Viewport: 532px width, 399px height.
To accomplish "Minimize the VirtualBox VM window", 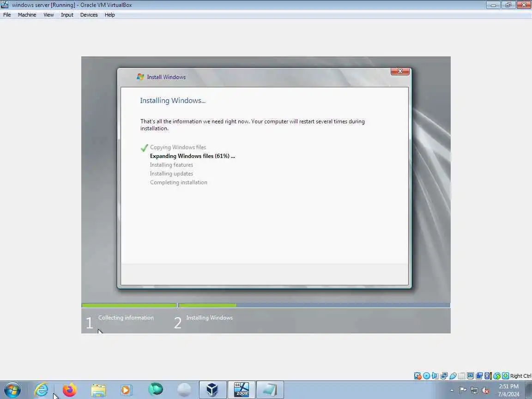I will (x=493, y=5).
